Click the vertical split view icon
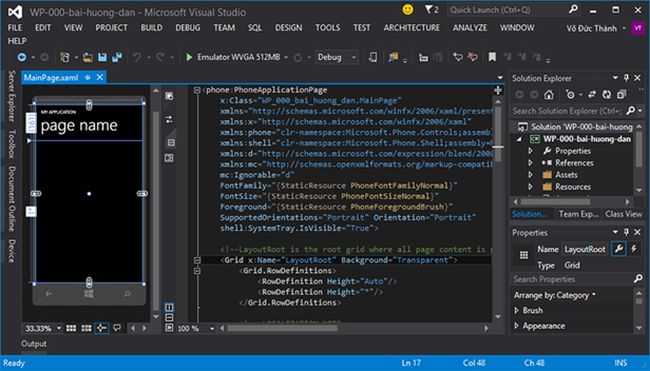This screenshot has width=650, height=371. pyautogui.click(x=169, y=307)
